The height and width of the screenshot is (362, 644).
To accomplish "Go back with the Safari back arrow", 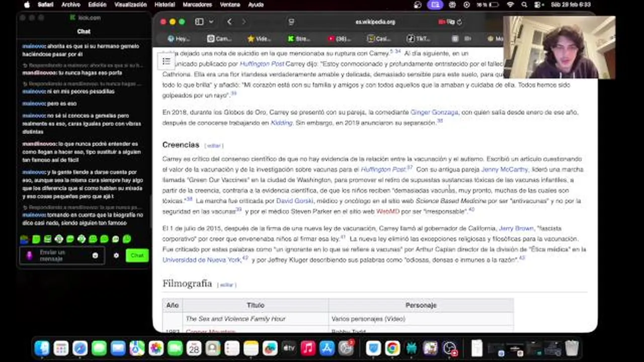I will (x=229, y=22).
